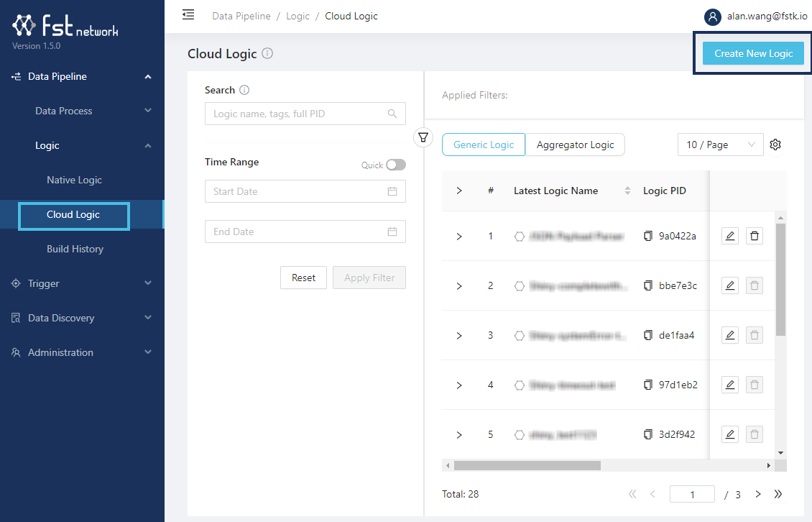The image size is (812, 522).
Task: Click the horizontal table scrollbar
Action: 527,465
